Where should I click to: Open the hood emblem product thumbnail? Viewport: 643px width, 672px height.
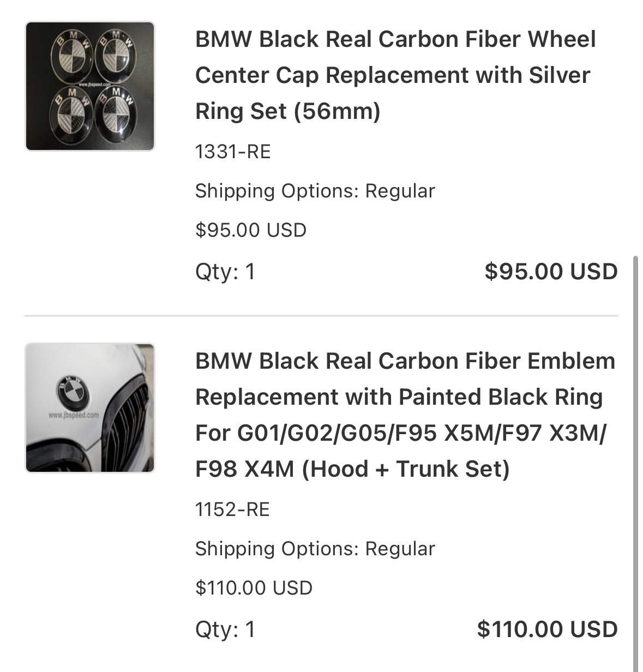90,407
